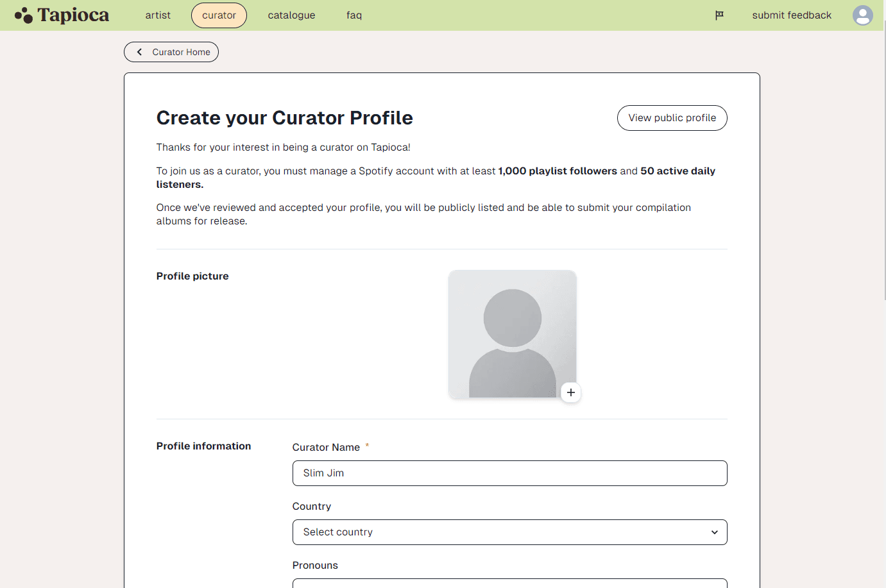Image resolution: width=886 pixels, height=588 pixels.
Task: Click the "Curator Name" field label
Action: pos(326,448)
